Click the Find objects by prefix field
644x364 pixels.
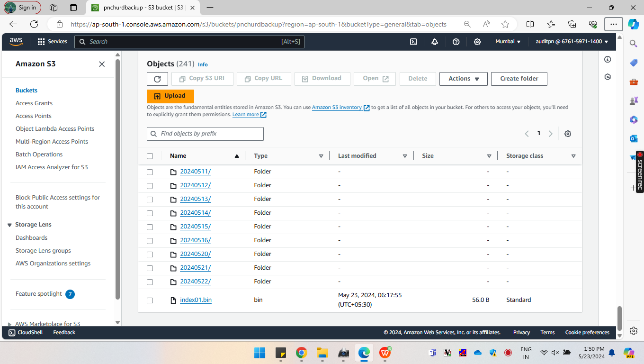(x=205, y=134)
